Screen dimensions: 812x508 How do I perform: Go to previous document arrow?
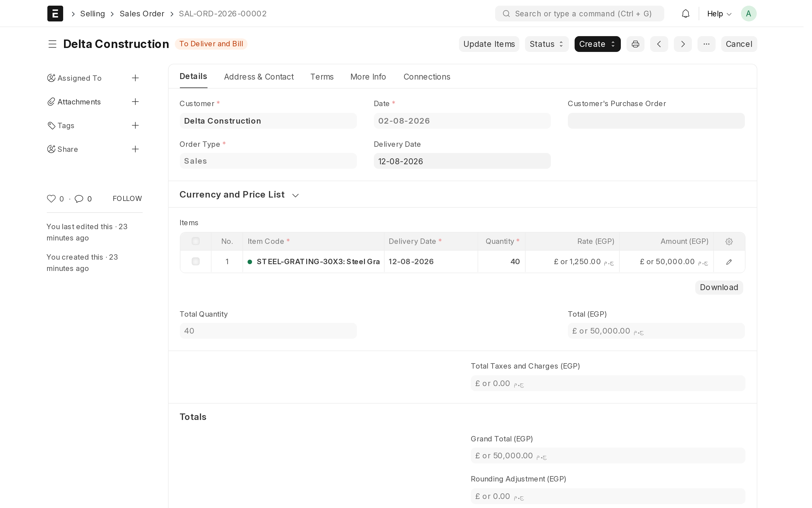click(x=659, y=44)
